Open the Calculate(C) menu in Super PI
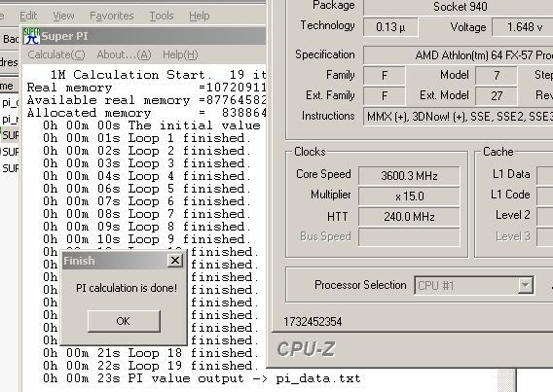Viewport: 553px width, 392px height. click(56, 54)
